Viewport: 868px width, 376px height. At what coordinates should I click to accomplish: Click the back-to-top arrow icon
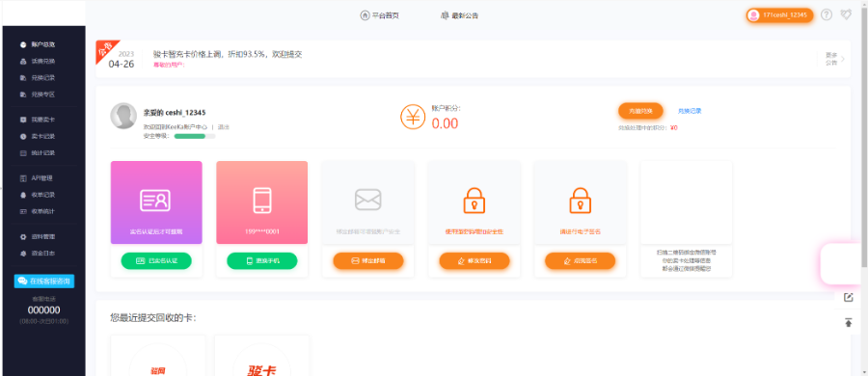848,322
